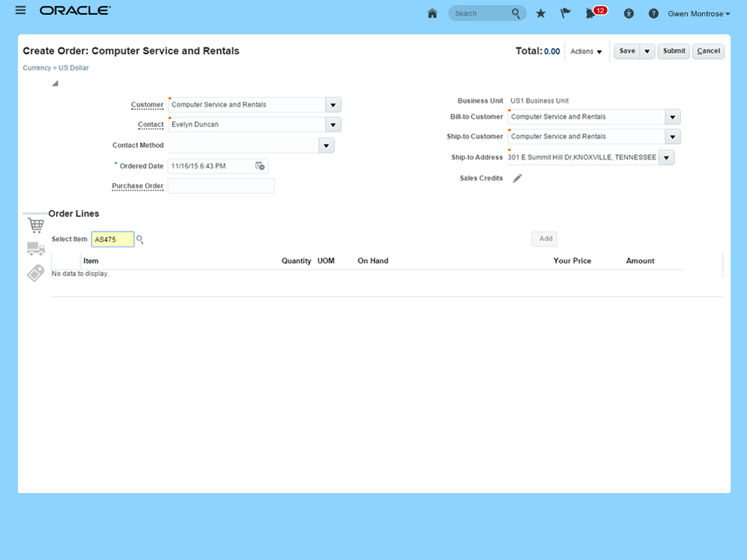The width and height of the screenshot is (747, 560).
Task: Open the hamburger navigator menu
Action: (20, 10)
